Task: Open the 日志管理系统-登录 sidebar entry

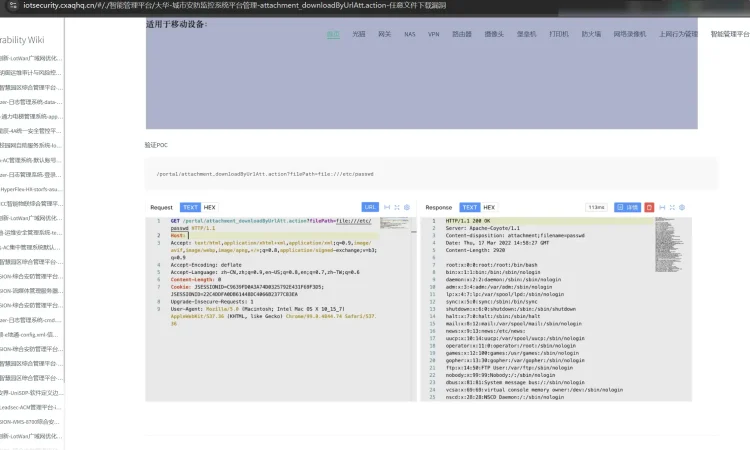Action: pyautogui.click(x=31, y=174)
